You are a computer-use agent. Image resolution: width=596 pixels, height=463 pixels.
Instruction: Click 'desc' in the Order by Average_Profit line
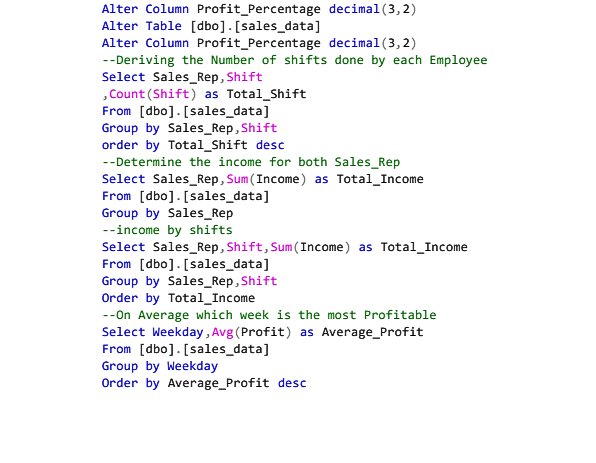pos(292,383)
